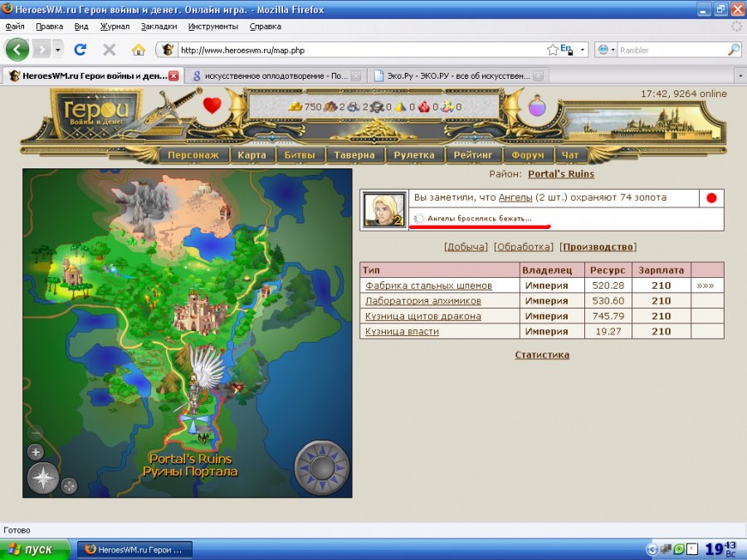Open the Закладки menu
The image size is (747, 560).
click(159, 27)
